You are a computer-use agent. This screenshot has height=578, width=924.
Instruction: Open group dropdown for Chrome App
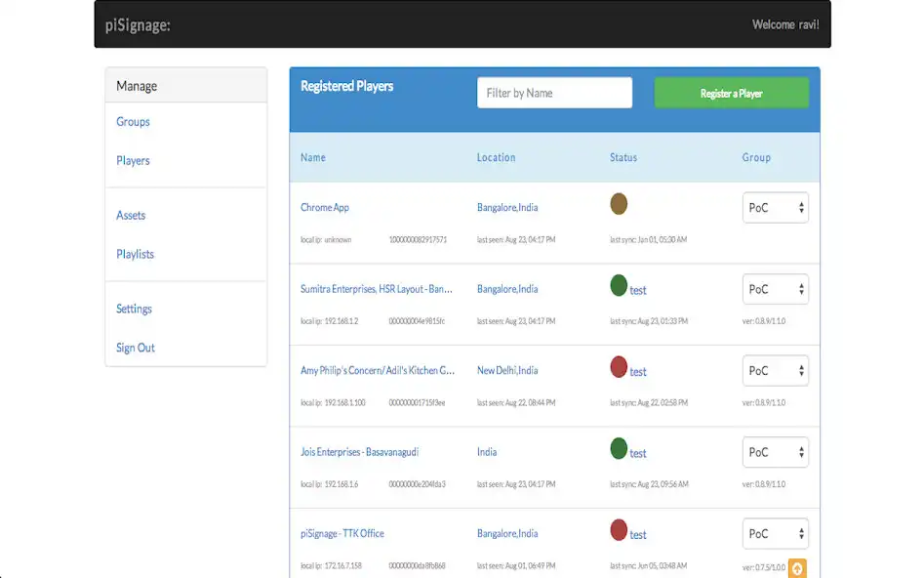(x=776, y=208)
